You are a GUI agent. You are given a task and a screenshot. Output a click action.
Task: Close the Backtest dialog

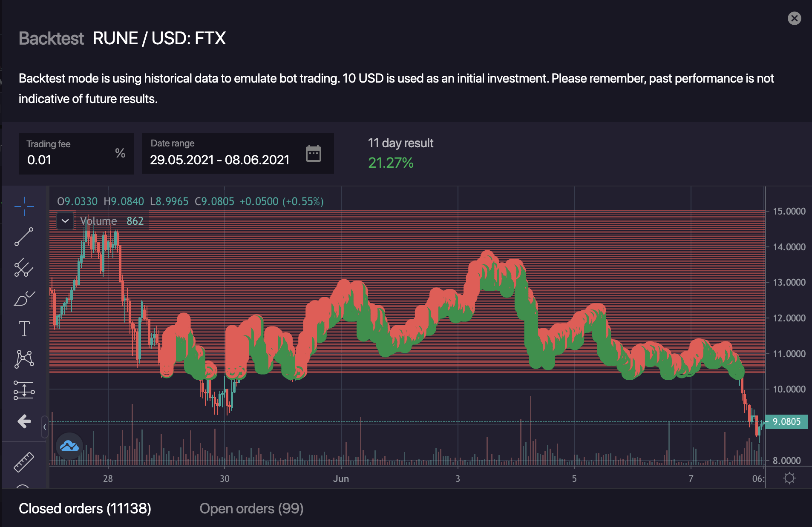coord(794,18)
